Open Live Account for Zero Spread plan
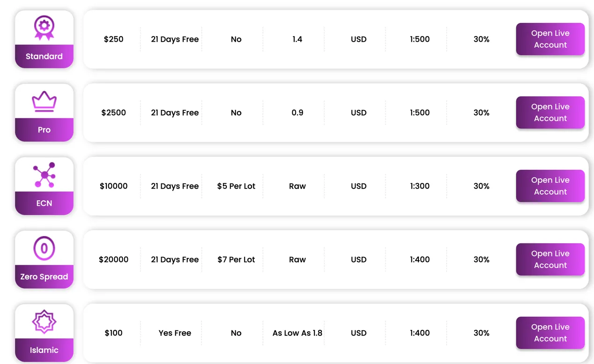 [x=550, y=260]
